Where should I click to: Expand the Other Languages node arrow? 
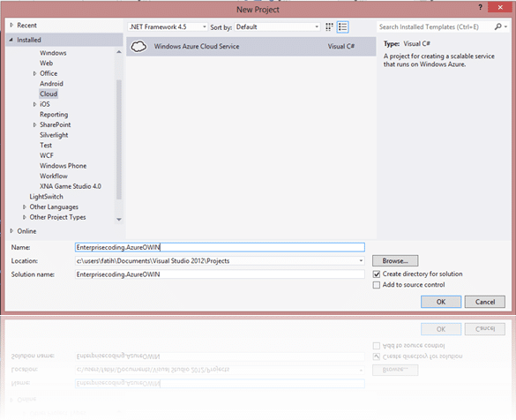[x=25, y=206]
